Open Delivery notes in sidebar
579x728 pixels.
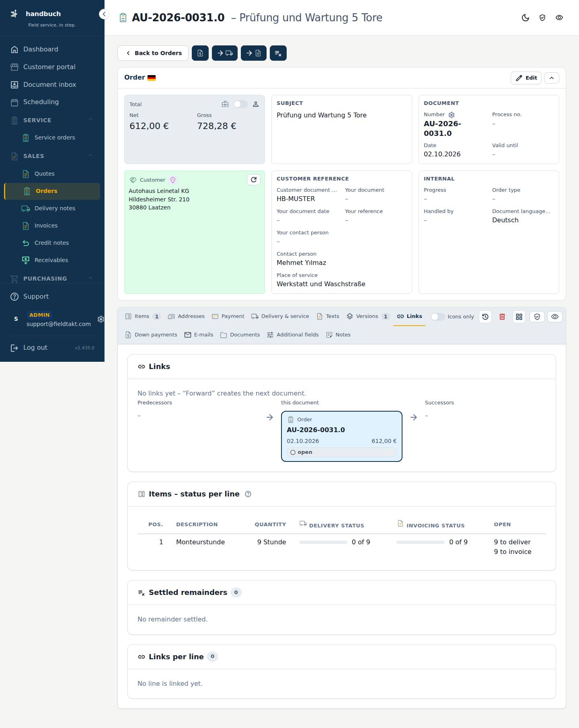pyautogui.click(x=52, y=208)
